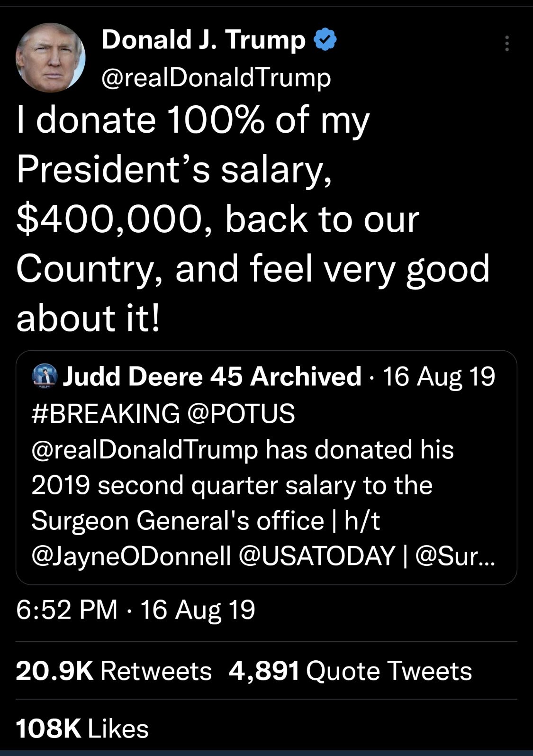Expand the truncated @Sur... mention
Viewport: 533px width, 756px height.
[455, 556]
